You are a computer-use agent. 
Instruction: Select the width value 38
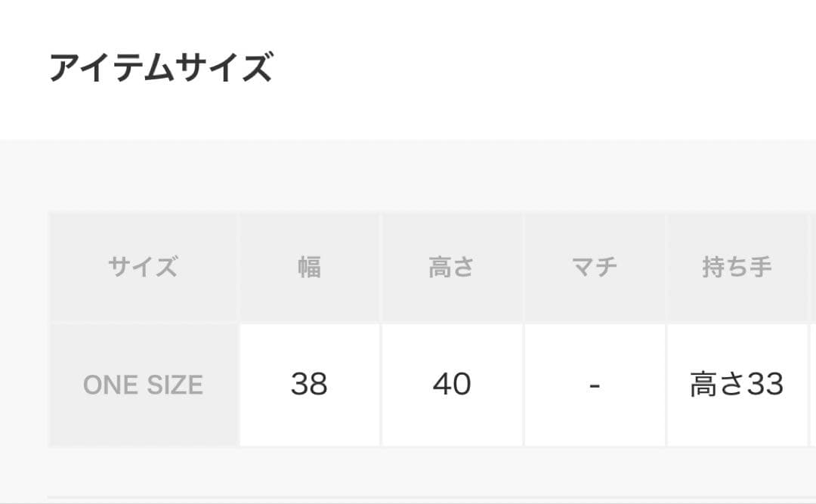[x=309, y=385]
